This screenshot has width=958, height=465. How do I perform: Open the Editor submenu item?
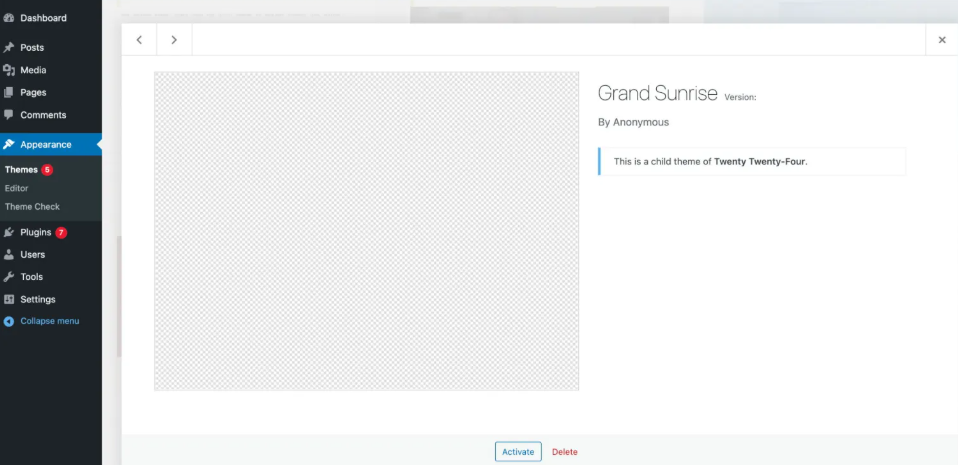click(16, 188)
